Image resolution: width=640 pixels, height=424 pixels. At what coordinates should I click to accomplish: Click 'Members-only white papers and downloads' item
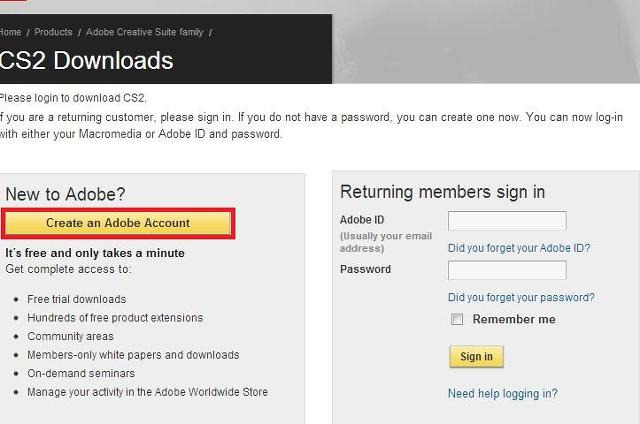tap(133, 355)
